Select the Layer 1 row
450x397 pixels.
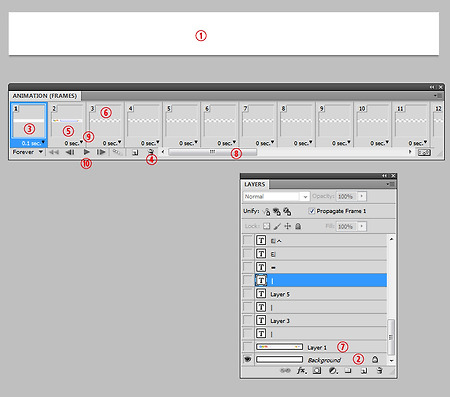[314, 347]
